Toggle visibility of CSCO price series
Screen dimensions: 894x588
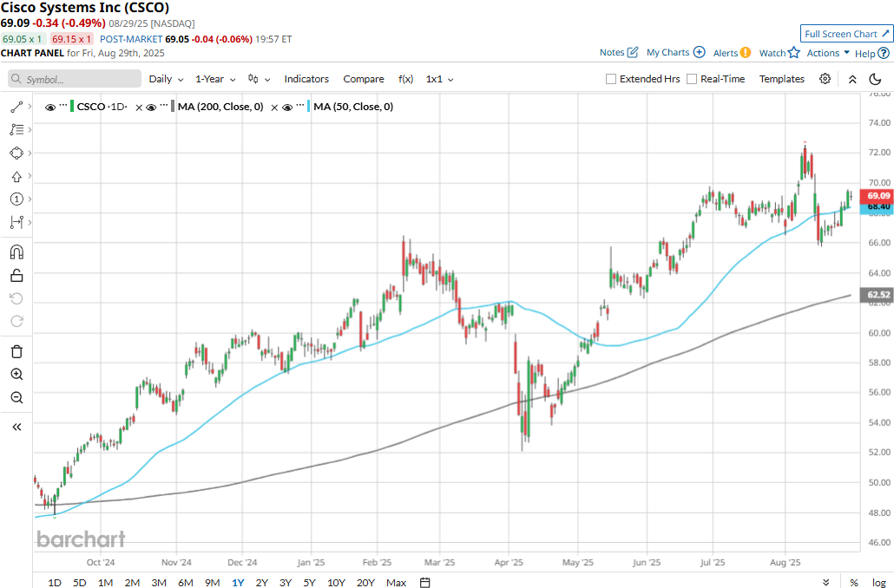(x=50, y=108)
